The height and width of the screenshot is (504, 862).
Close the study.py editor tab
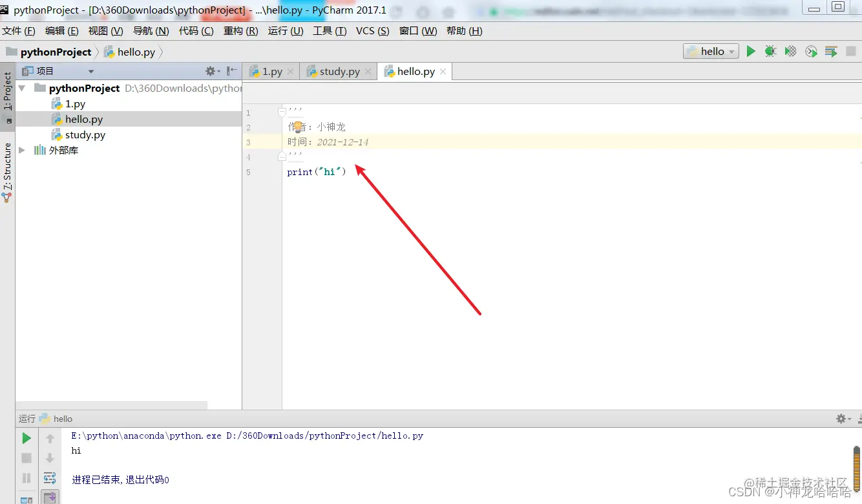click(x=368, y=72)
